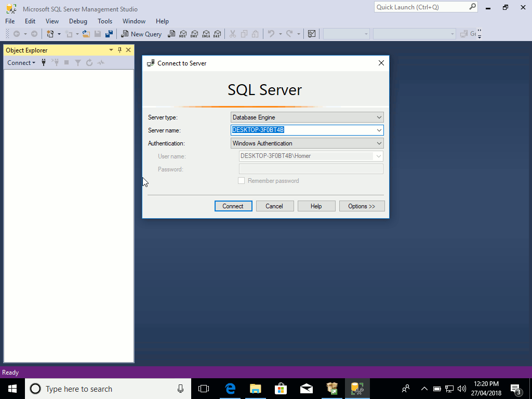Open an Analysis Services MDX query

(183, 34)
